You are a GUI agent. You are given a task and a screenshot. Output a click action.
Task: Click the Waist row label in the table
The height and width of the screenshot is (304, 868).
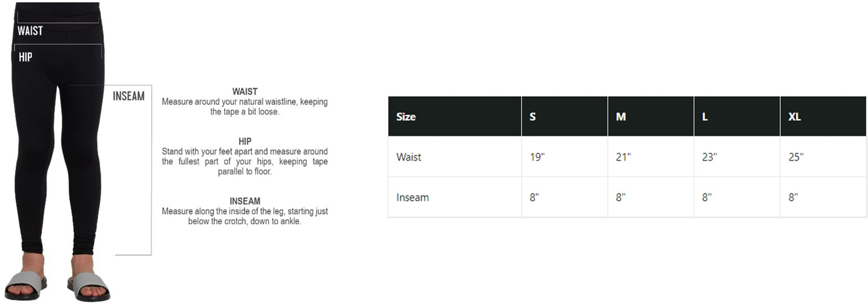[408, 157]
